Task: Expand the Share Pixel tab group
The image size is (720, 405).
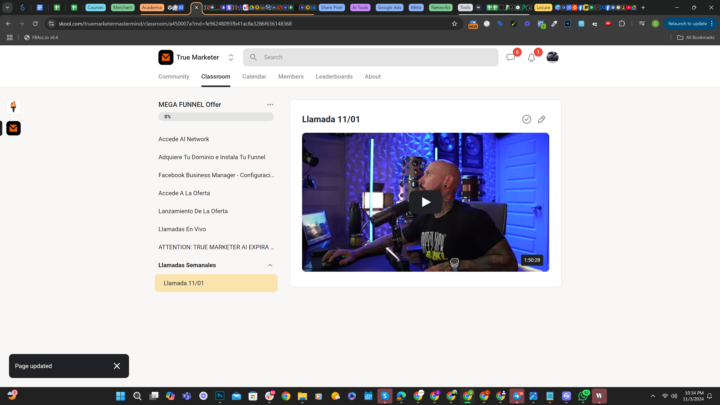Action: (332, 7)
